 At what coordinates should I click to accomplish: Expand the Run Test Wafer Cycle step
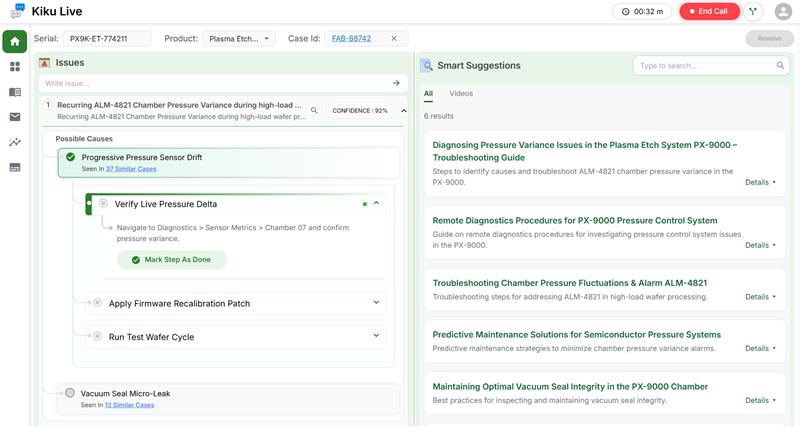click(x=376, y=337)
